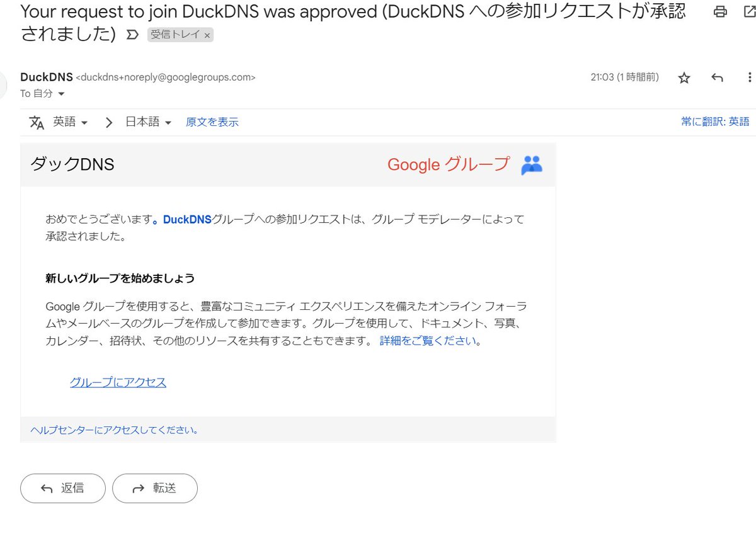Click 詳細をご覧ください link
756x536 pixels.
(x=428, y=341)
